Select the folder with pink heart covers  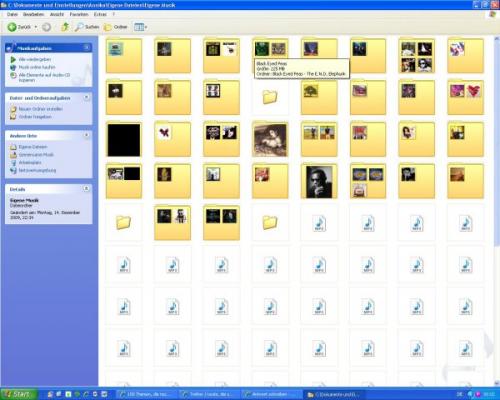click(465, 97)
